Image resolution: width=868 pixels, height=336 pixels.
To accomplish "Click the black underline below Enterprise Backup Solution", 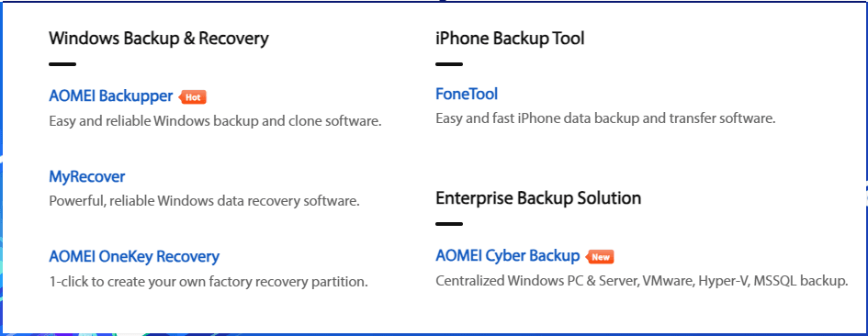I will pyautogui.click(x=449, y=224).
